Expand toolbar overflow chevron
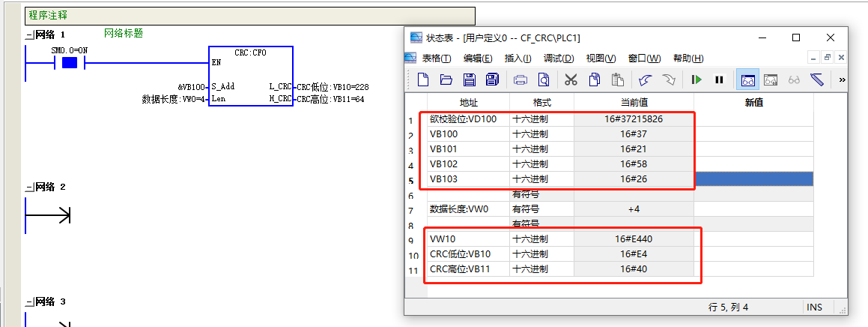This screenshot has height=327, width=868. point(842,79)
